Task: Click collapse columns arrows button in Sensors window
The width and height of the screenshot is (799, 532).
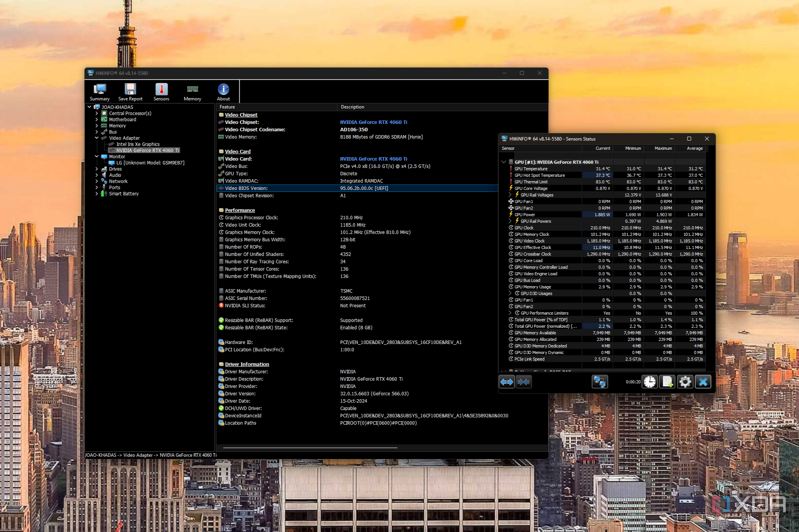Action: [524, 382]
